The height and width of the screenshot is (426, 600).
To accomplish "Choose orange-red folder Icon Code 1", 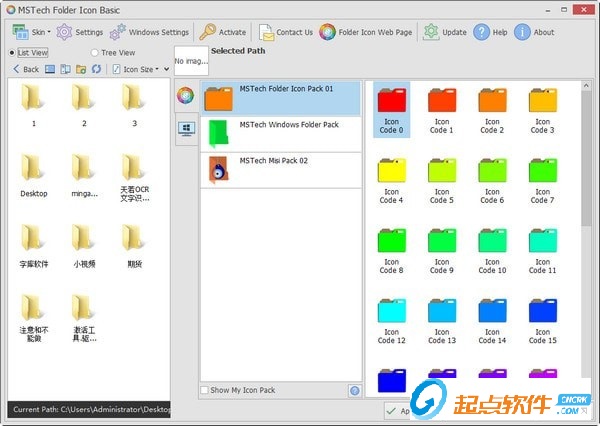I will pyautogui.click(x=442, y=110).
